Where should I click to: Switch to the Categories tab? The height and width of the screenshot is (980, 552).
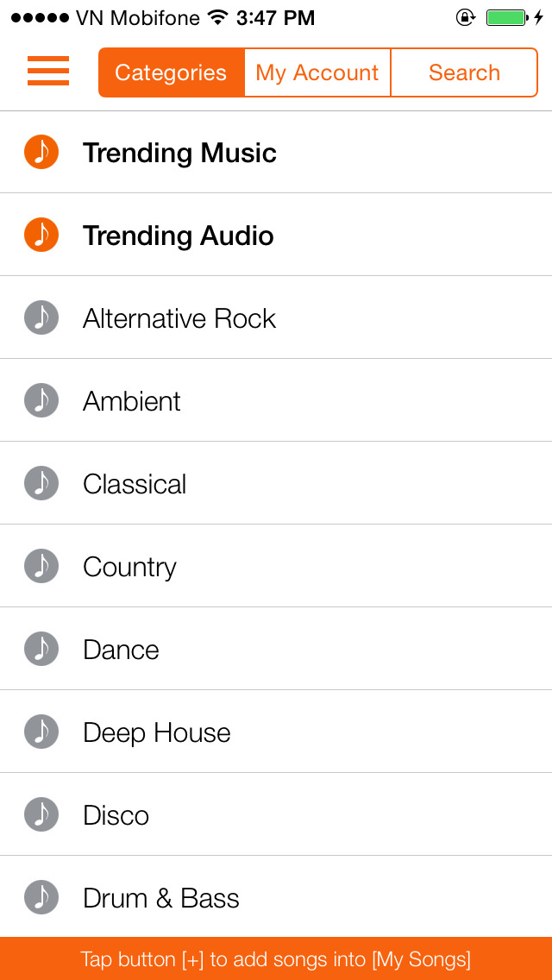click(x=172, y=72)
